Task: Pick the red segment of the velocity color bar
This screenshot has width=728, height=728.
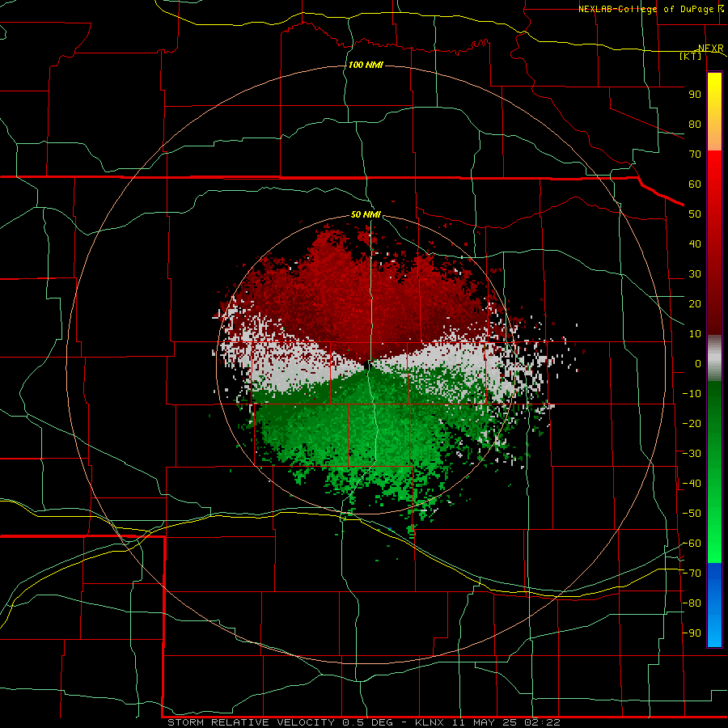Action: tap(714, 243)
